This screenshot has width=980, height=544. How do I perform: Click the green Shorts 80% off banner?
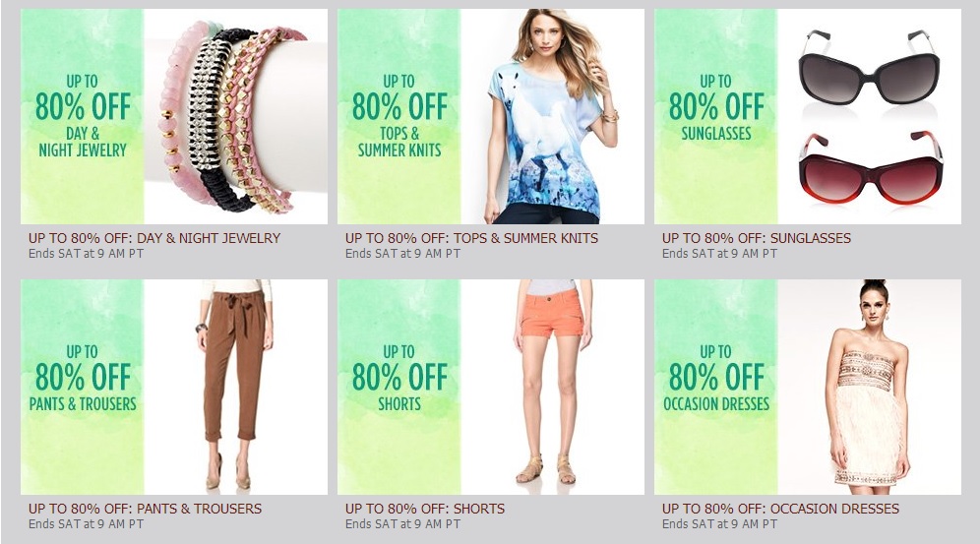pyautogui.click(x=399, y=387)
